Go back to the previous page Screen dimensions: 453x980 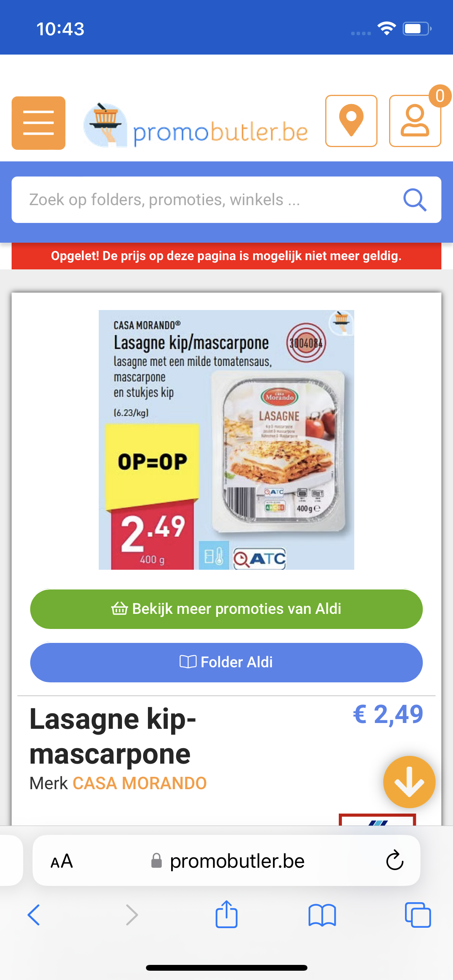pyautogui.click(x=34, y=915)
